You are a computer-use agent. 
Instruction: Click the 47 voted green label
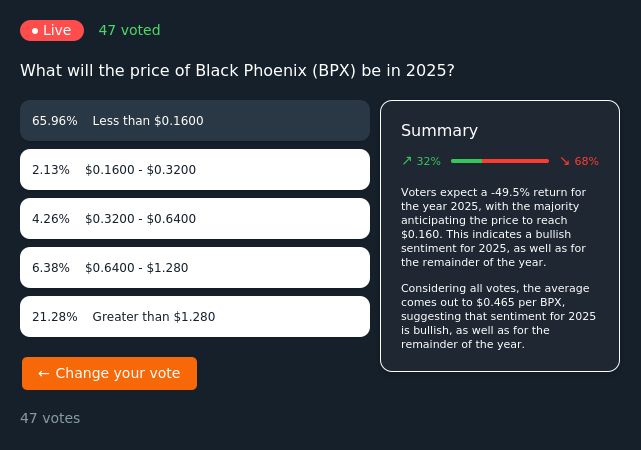pyautogui.click(x=130, y=30)
